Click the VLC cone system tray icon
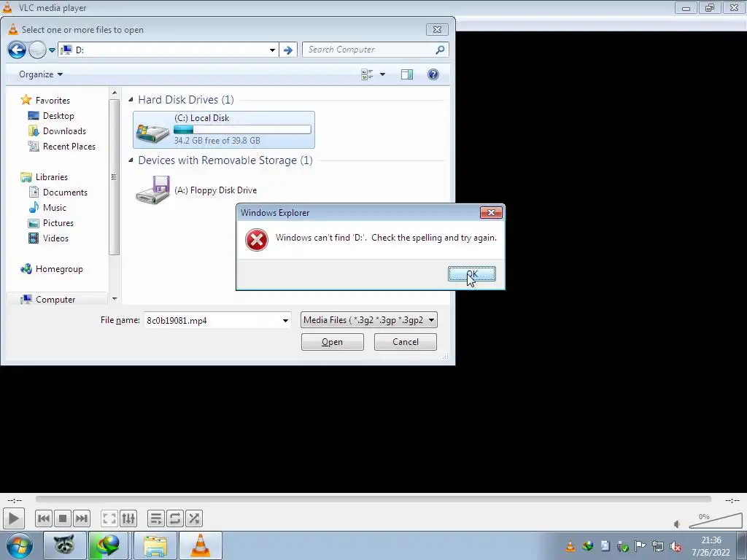This screenshot has height=560, width=747. tap(570, 546)
